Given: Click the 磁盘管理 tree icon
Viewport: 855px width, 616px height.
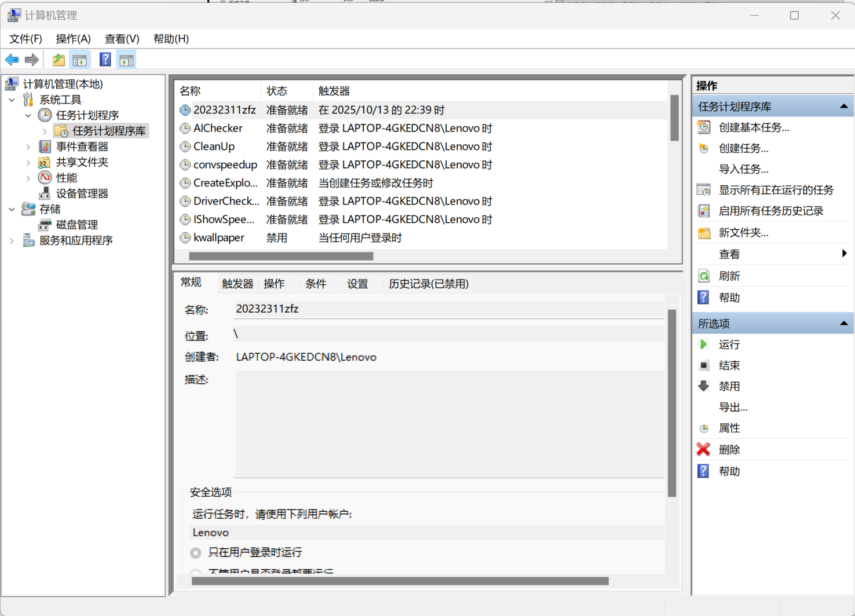Looking at the screenshot, I should click(45, 225).
